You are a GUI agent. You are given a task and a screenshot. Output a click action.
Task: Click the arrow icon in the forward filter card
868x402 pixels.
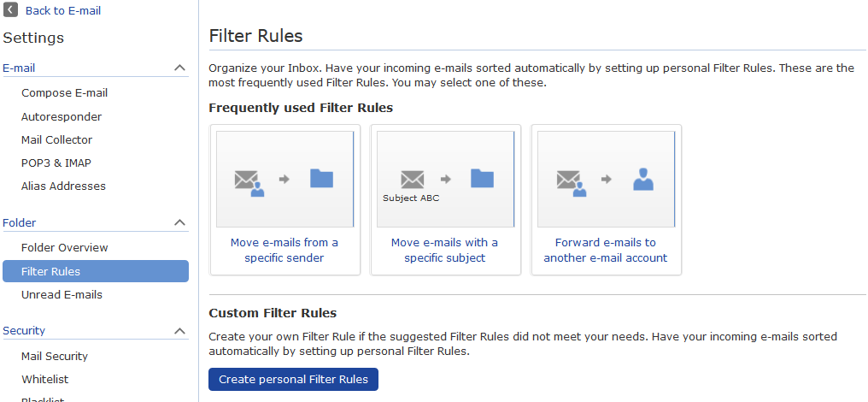[607, 179]
